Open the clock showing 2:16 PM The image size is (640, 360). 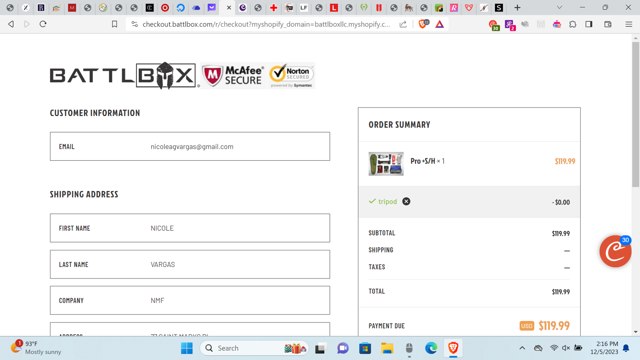pos(604,348)
